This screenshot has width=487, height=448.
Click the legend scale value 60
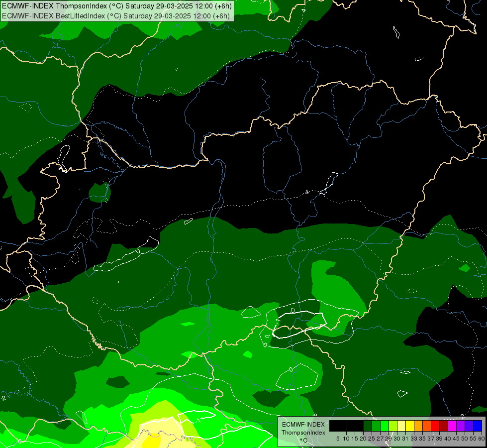point(482,439)
